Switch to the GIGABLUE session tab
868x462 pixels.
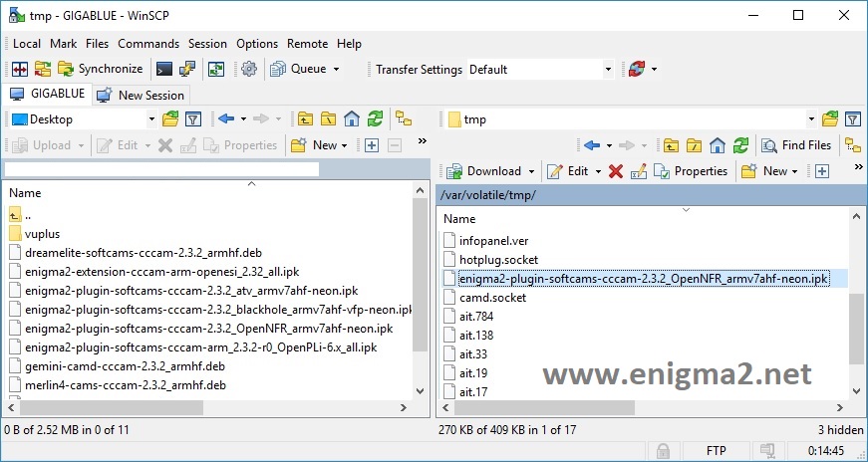pos(48,94)
